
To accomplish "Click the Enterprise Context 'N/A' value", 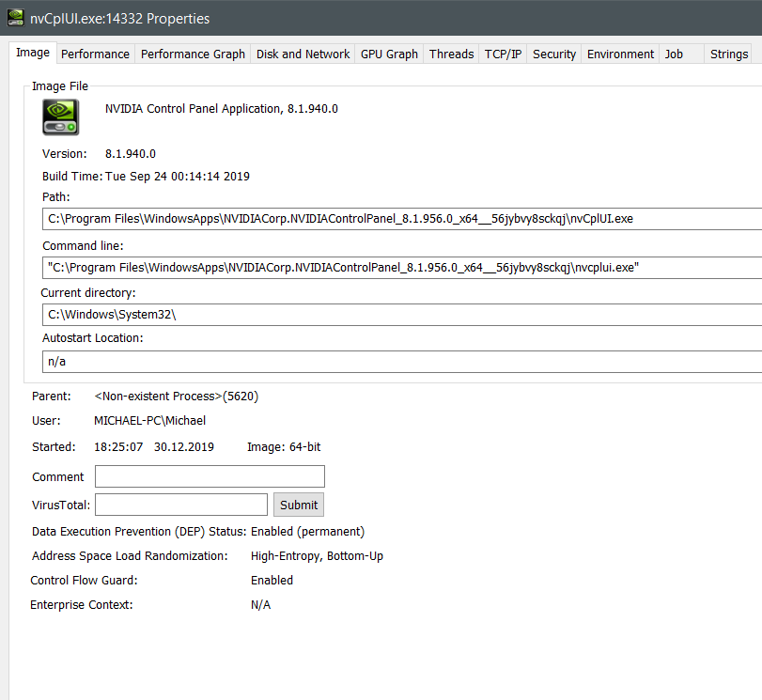I will [x=260, y=605].
